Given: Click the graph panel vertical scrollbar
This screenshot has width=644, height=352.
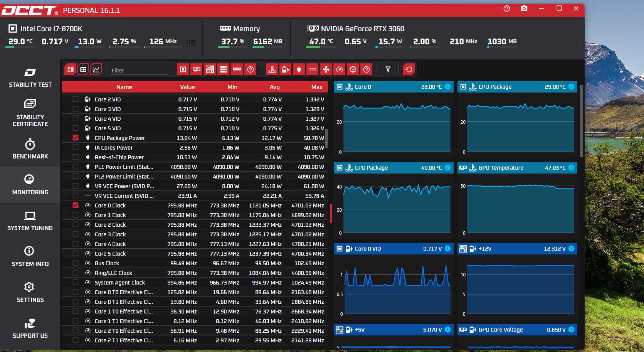Looking at the screenshot, I should 581,120.
